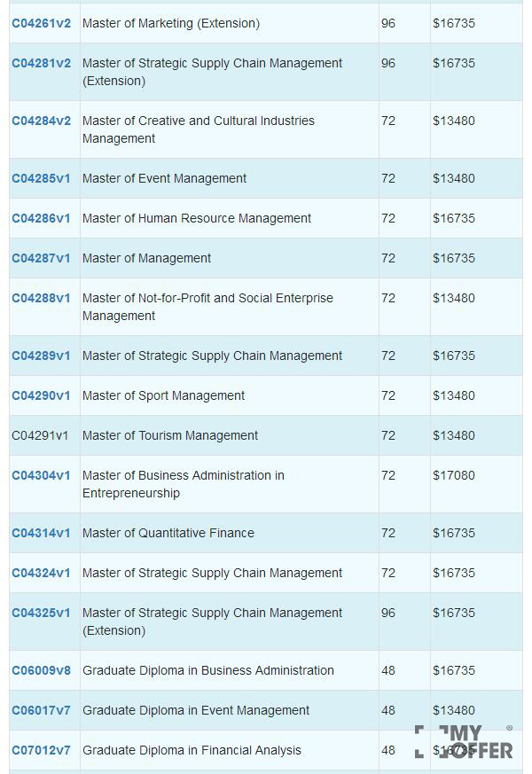Open course code link C04284v2
This screenshot has width=532, height=774.
41,121
